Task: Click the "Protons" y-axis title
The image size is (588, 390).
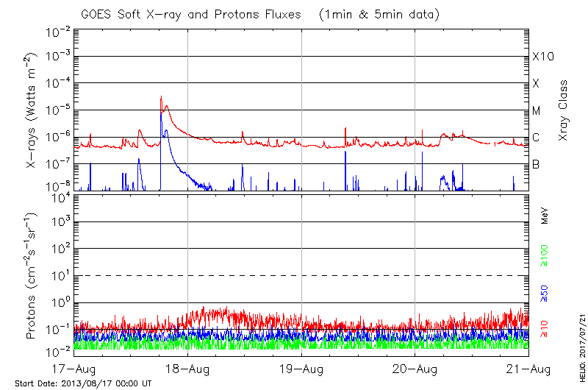Action: pos(32,277)
